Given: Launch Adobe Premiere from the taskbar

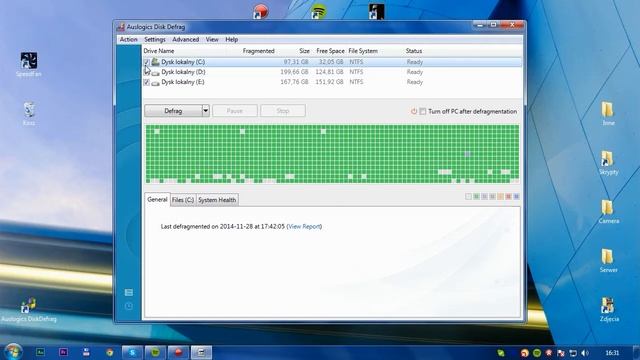Looking at the screenshot, I should point(63,352).
